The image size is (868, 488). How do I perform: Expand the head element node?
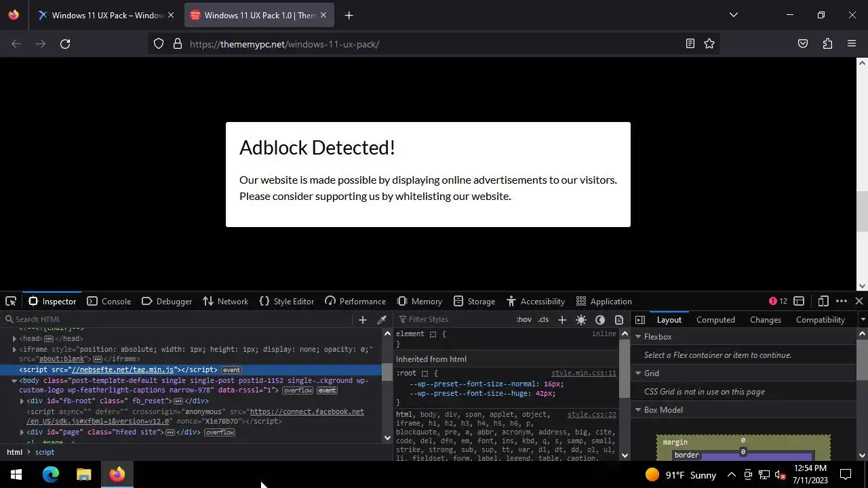point(14,338)
